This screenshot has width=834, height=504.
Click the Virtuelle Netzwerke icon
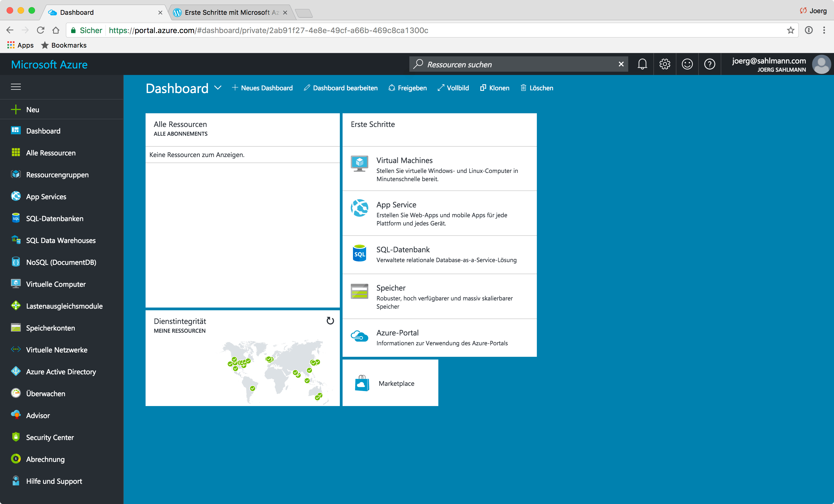point(16,349)
